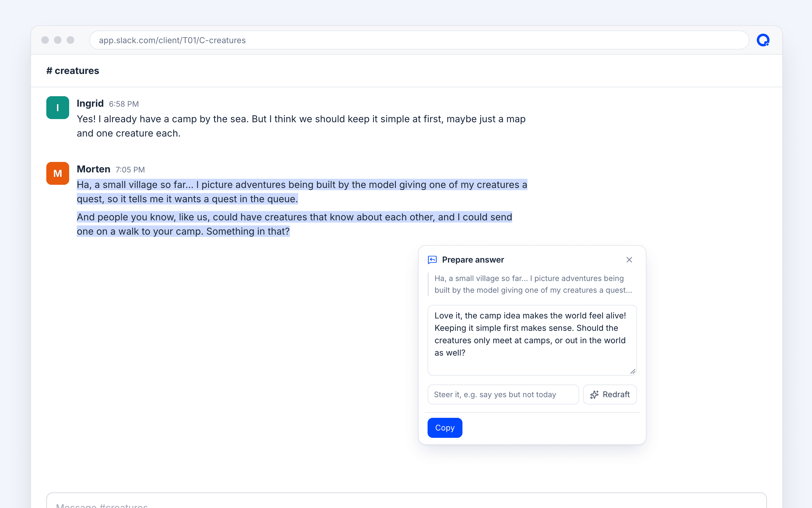Screen dimensions: 812x508
Task: Click the 6:58 PM timestamp
Action: pyautogui.click(x=124, y=104)
